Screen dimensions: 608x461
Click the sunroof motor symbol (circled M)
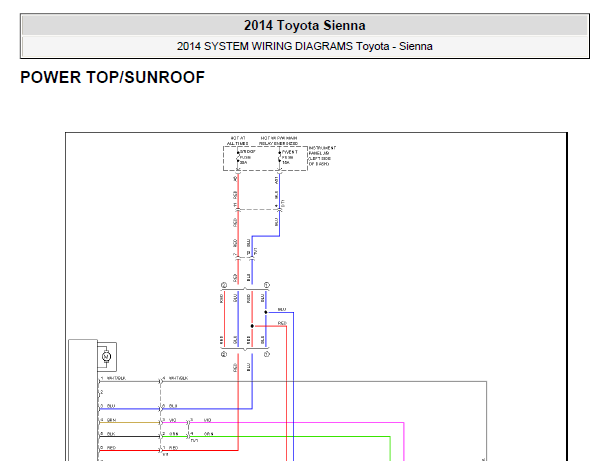[106, 356]
